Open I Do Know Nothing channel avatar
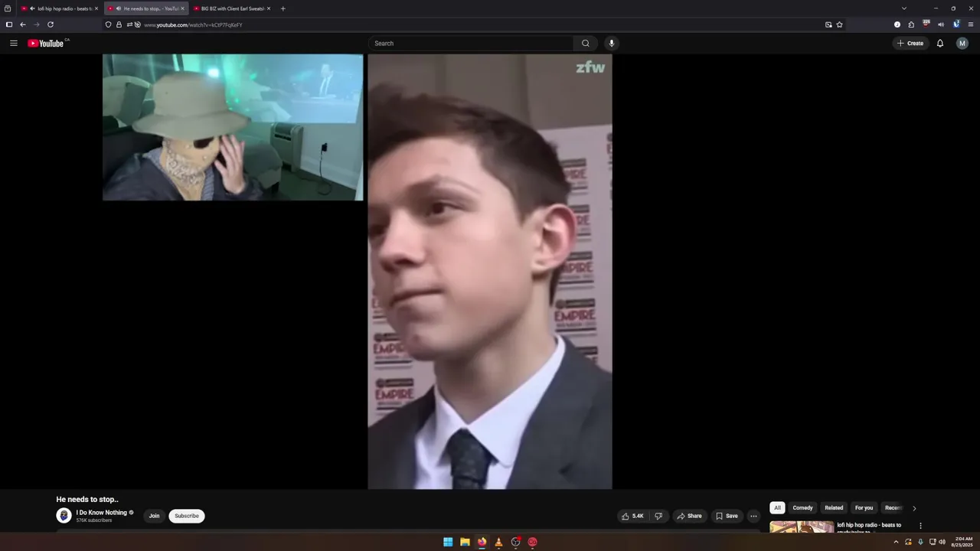The image size is (980, 551). [64, 516]
